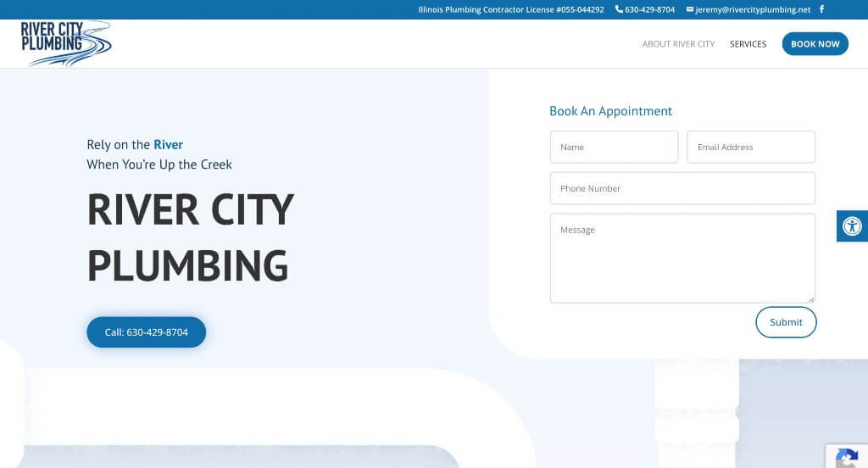Focus the Name input field
The image size is (868, 468).
pyautogui.click(x=614, y=147)
